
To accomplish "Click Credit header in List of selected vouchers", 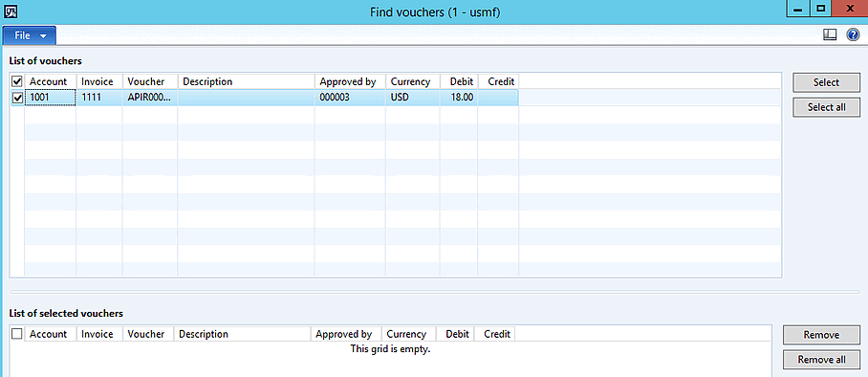I will click(x=494, y=334).
